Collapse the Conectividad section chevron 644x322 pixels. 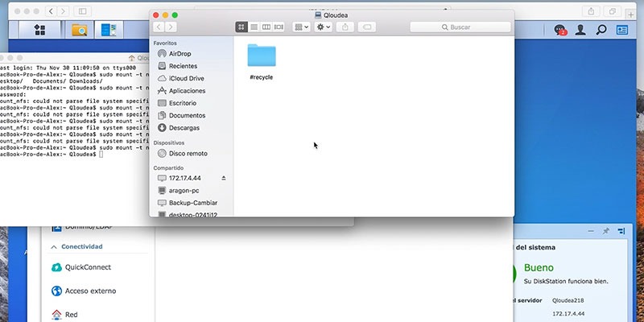54,247
